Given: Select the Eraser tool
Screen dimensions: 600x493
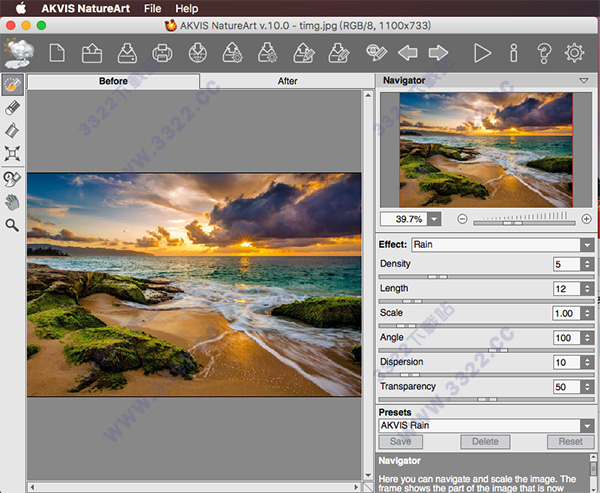Looking at the screenshot, I should tap(13, 108).
